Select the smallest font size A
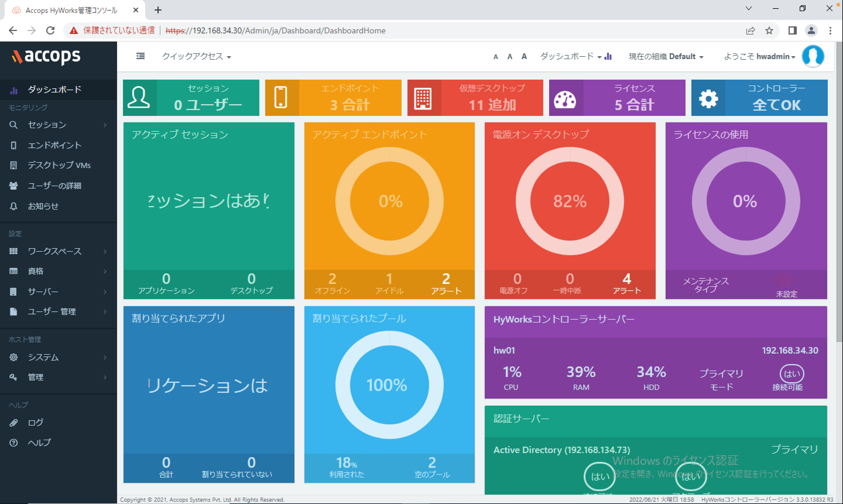 click(496, 57)
